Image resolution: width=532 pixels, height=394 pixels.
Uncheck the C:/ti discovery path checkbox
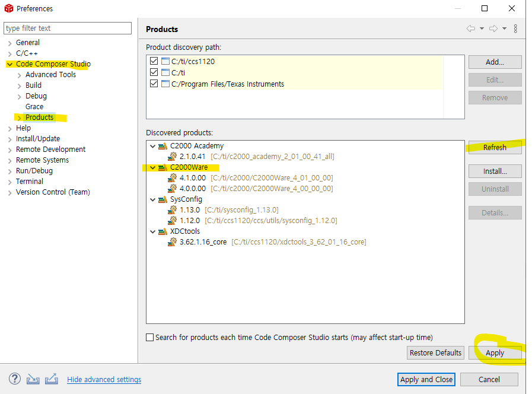click(154, 72)
